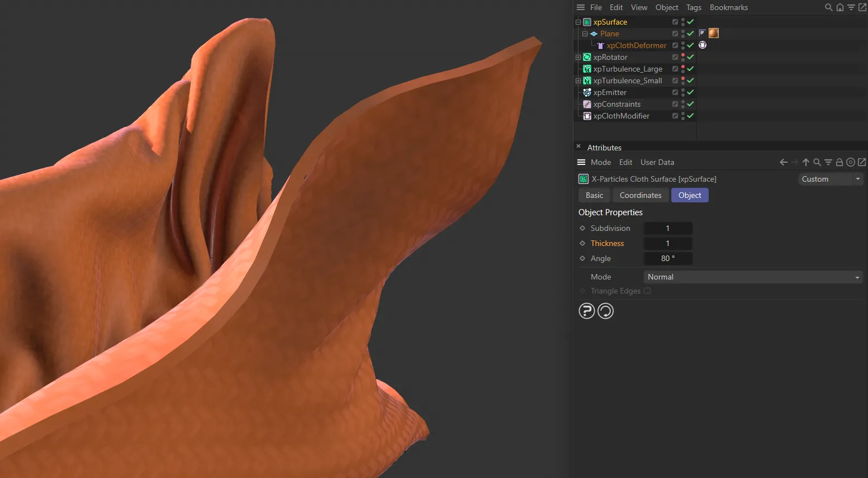This screenshot has height=478, width=868.
Task: Open the search icon in the object manager toolbar
Action: point(828,7)
